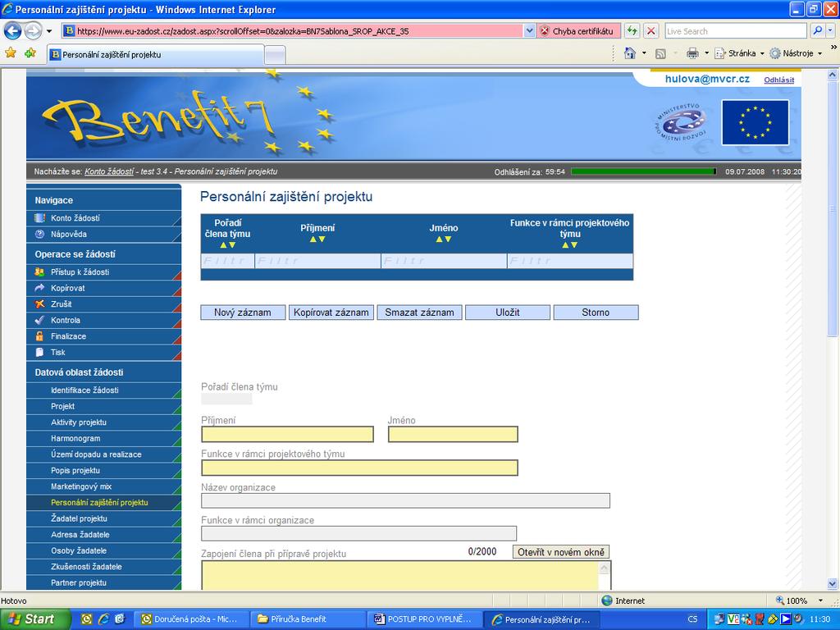Image resolution: width=840 pixels, height=630 pixels.
Task: Open a new blank browser tab
Action: (x=275, y=55)
